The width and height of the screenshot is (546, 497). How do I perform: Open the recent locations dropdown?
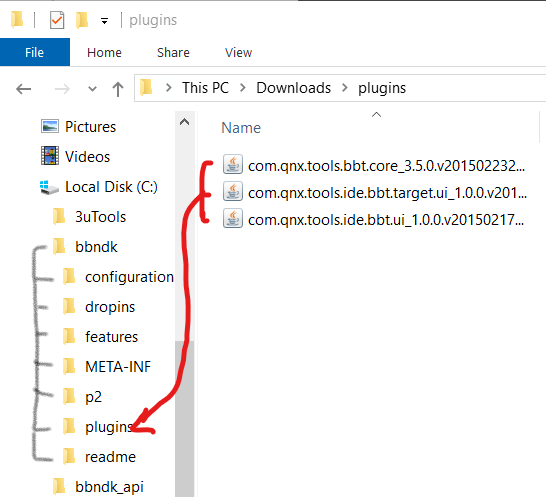coord(92,89)
